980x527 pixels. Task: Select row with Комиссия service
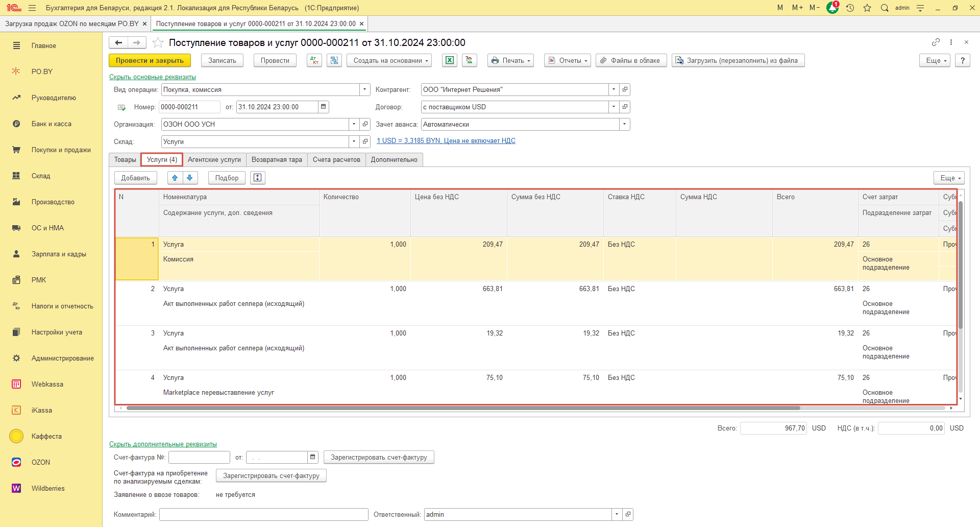pyautogui.click(x=535, y=259)
